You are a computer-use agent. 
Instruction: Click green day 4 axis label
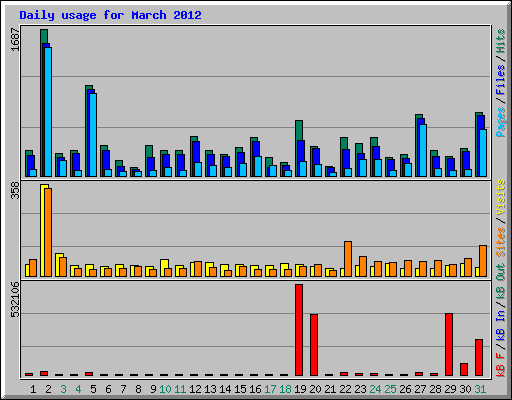(x=78, y=389)
